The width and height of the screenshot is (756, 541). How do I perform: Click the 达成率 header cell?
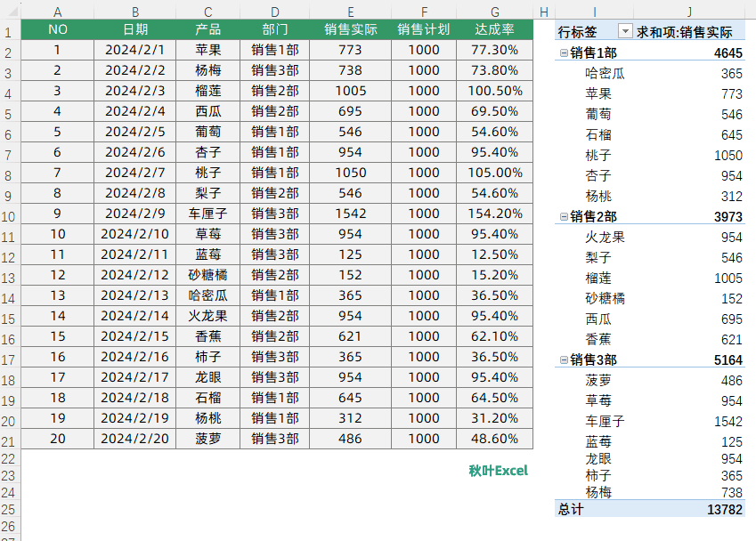[495, 29]
